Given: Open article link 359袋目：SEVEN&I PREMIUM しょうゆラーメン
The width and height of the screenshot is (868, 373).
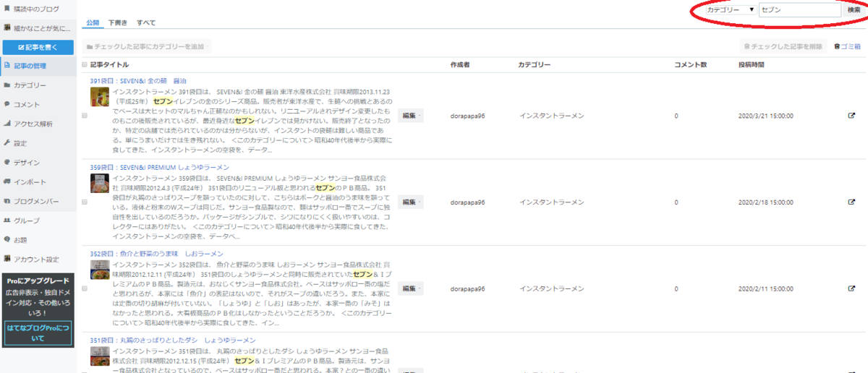Looking at the screenshot, I should [159, 167].
